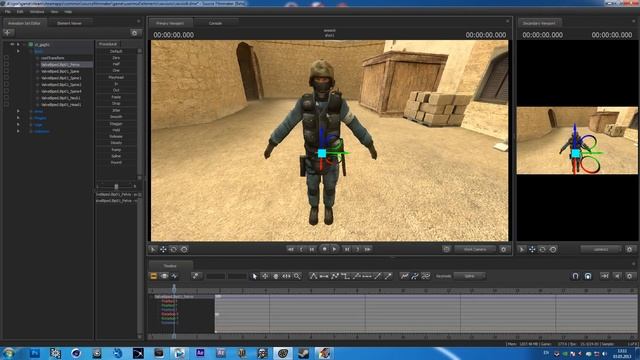Switch timeline to Motion Editor mode
640x360 pixels.
click(164, 276)
